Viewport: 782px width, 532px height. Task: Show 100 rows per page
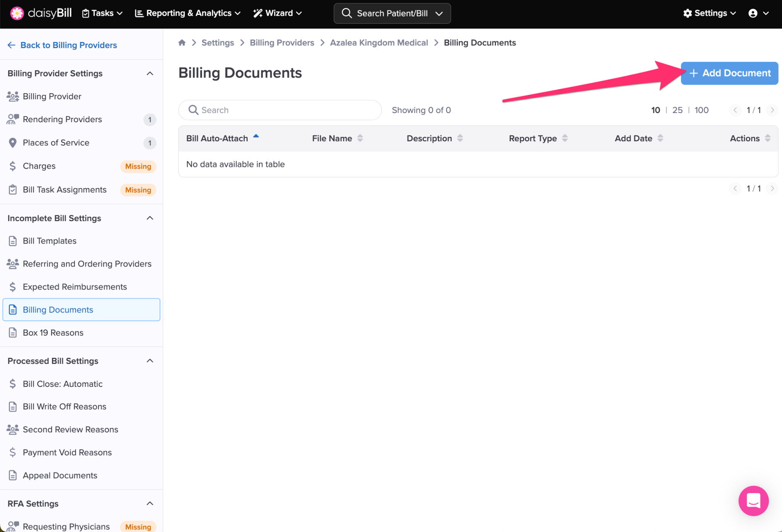[701, 110]
